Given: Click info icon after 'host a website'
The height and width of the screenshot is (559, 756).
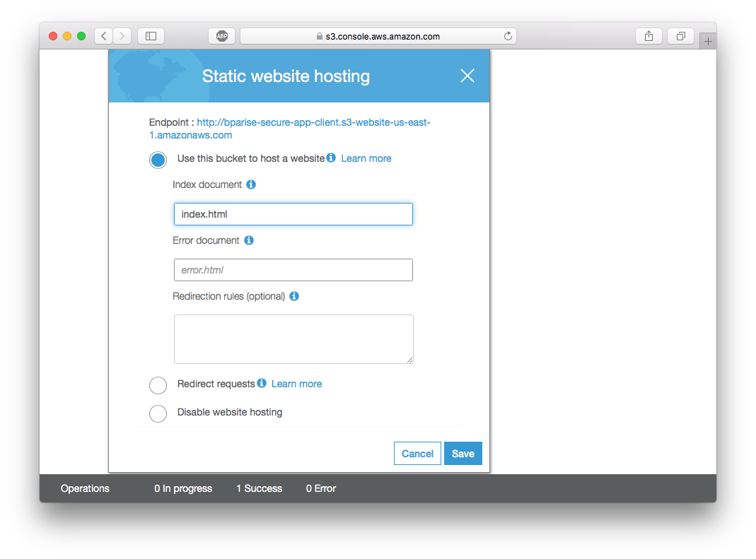Looking at the screenshot, I should (x=331, y=158).
